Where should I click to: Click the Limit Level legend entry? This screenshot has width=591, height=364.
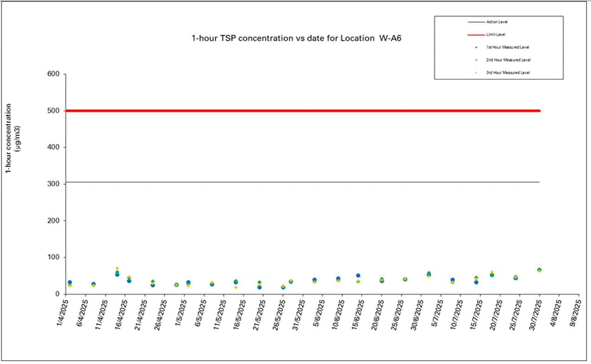pos(496,34)
